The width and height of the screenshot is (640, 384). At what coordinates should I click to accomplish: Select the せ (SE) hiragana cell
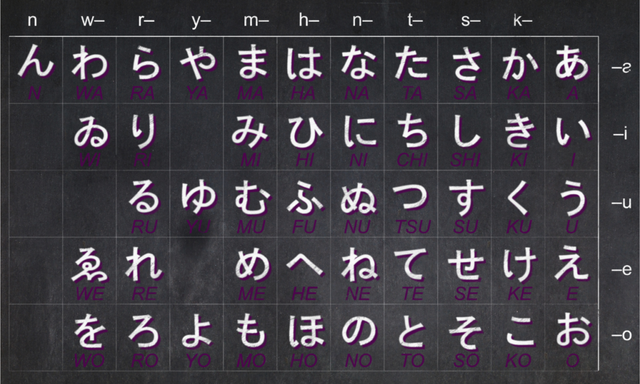pyautogui.click(x=465, y=271)
